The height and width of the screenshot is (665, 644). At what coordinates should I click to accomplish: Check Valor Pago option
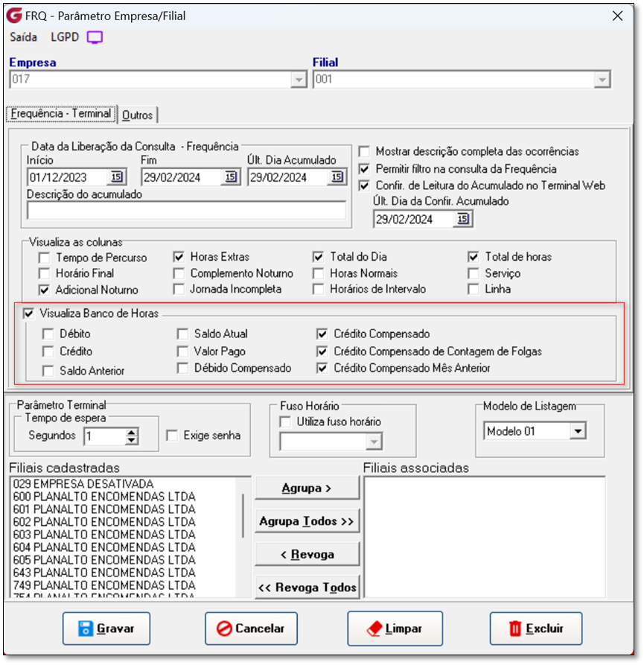coord(182,351)
